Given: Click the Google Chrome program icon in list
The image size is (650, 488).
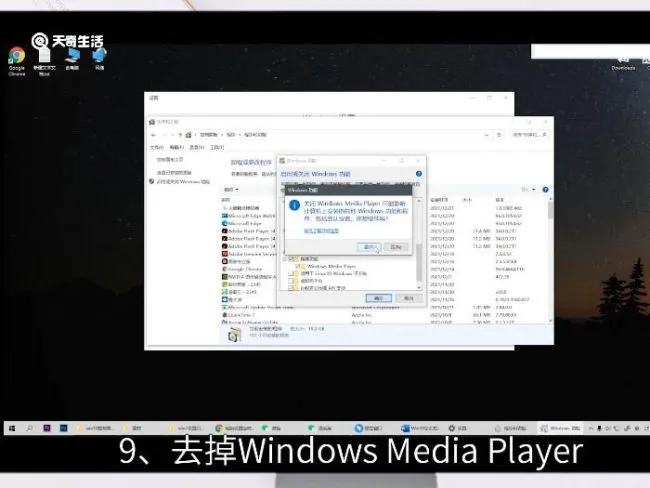Looking at the screenshot, I should tap(224, 269).
